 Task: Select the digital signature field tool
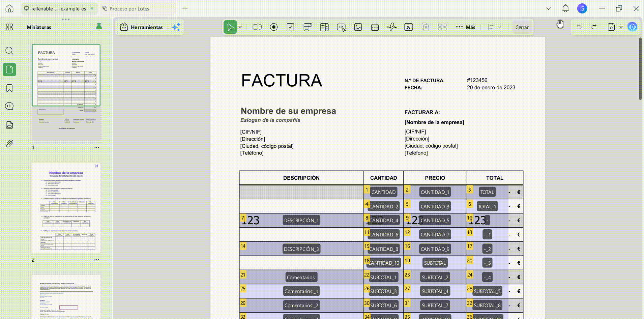409,27
